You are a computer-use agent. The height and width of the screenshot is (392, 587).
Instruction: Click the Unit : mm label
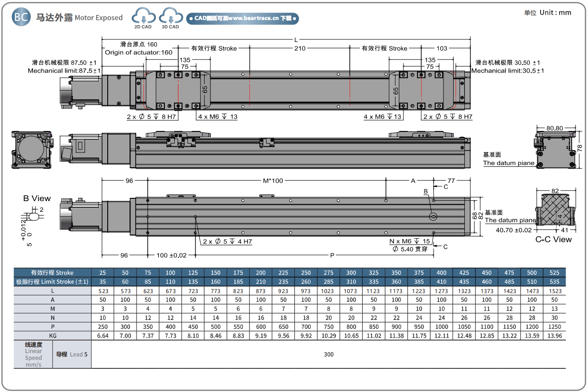tap(548, 13)
